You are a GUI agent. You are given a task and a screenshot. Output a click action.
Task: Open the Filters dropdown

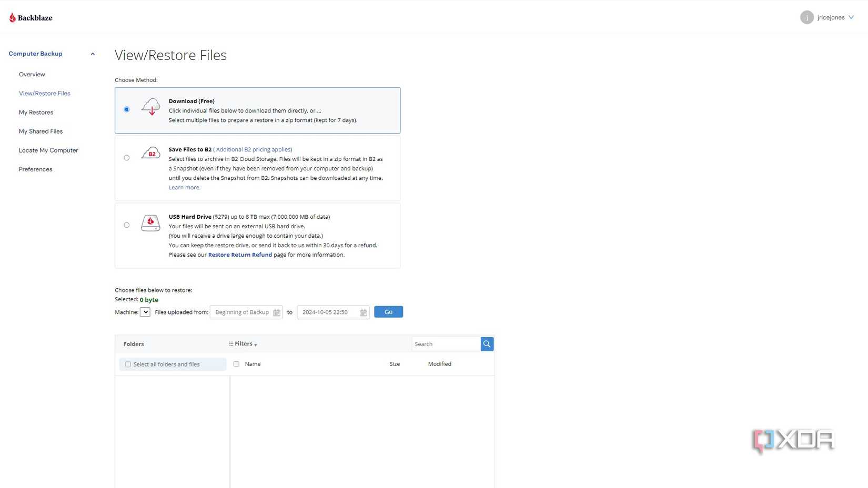(243, 344)
